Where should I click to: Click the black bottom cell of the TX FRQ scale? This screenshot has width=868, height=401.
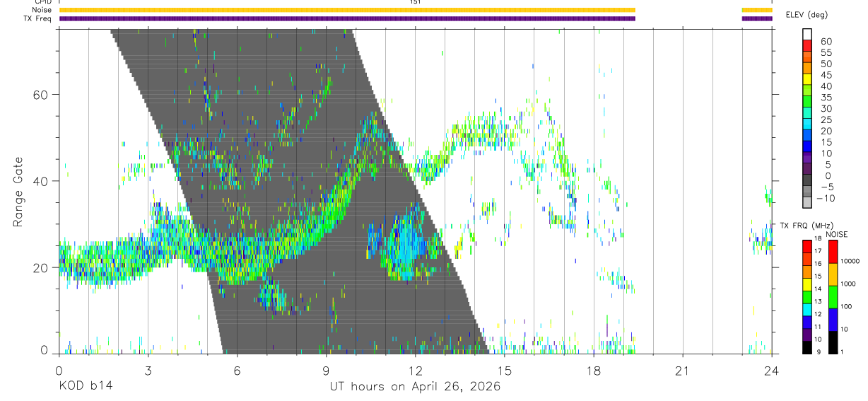click(807, 347)
